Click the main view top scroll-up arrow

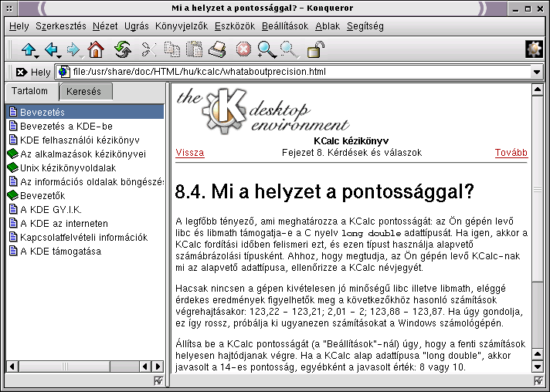pos(538,90)
